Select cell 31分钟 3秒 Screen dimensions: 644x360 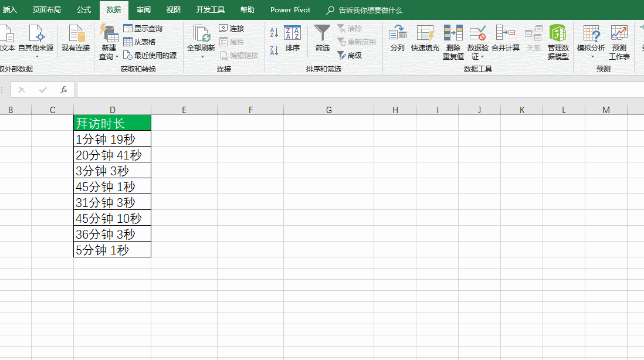pos(113,202)
